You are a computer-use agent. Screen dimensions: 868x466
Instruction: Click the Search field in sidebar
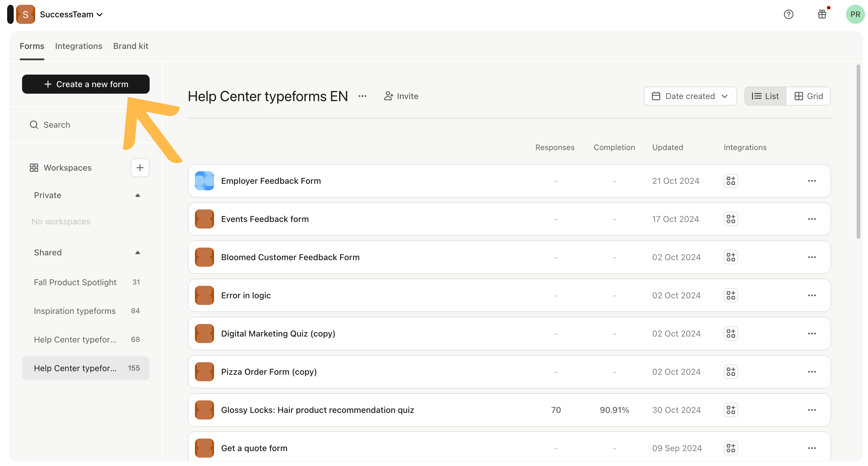coord(86,125)
